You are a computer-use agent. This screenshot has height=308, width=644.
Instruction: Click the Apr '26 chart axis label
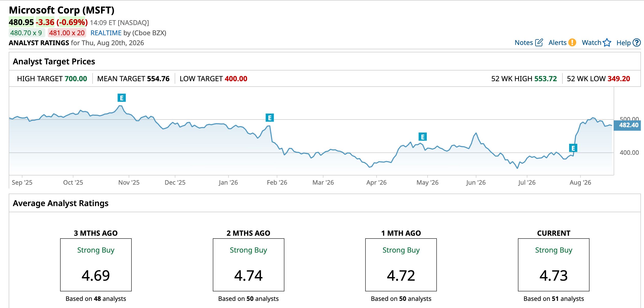(376, 182)
